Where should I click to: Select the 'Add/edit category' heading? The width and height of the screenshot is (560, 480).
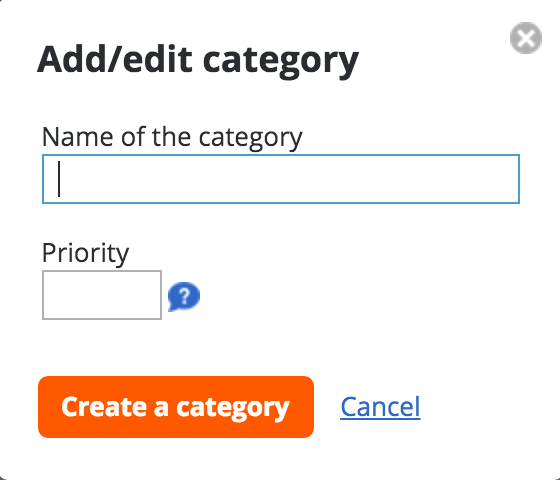198,61
